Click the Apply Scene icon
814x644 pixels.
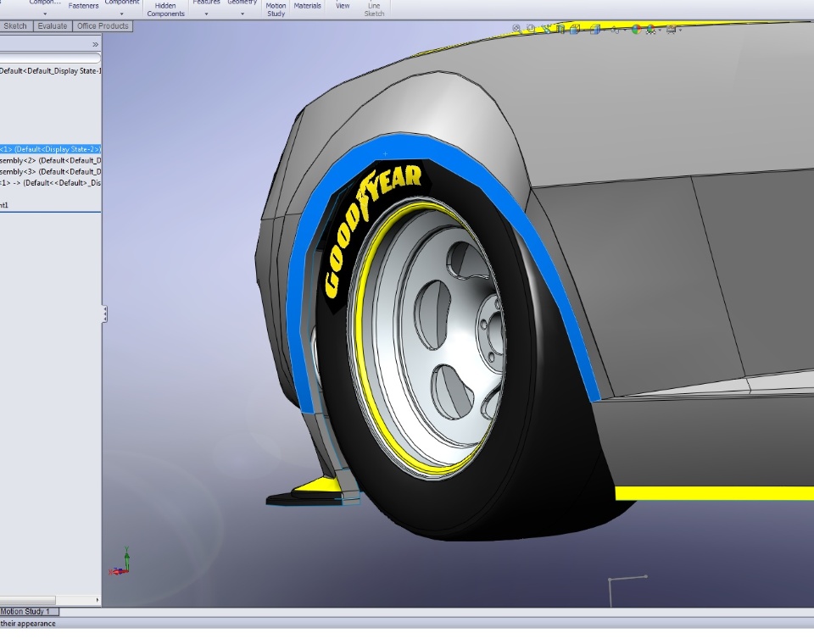(650, 30)
